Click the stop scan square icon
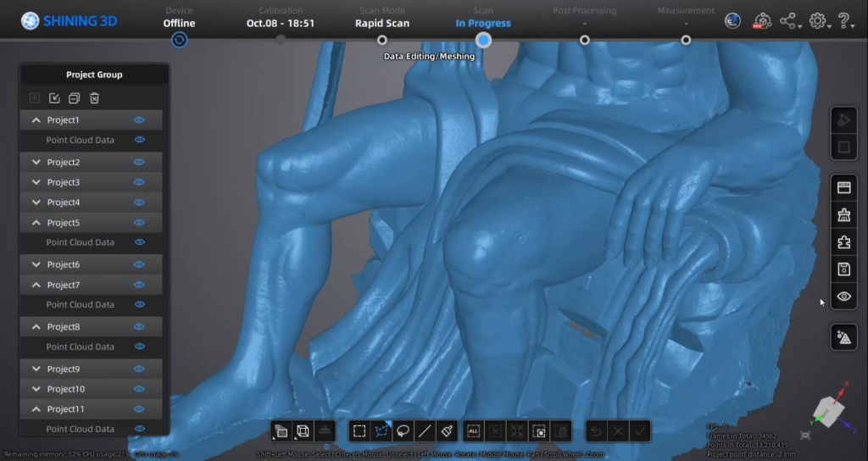The height and width of the screenshot is (461, 868). coord(843,147)
